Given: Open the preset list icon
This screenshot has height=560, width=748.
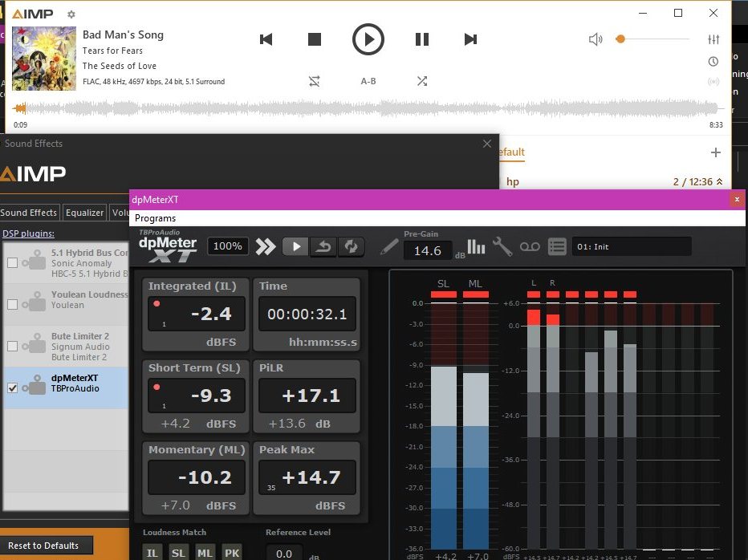Looking at the screenshot, I should click(557, 246).
